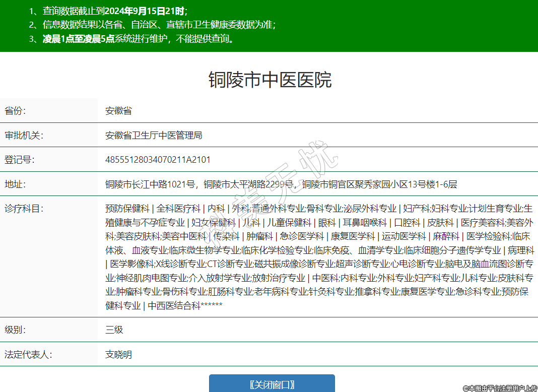Click the data cutoff notice 2024年9月15日21时
Viewport: 538px width, 392px height.
(145, 11)
